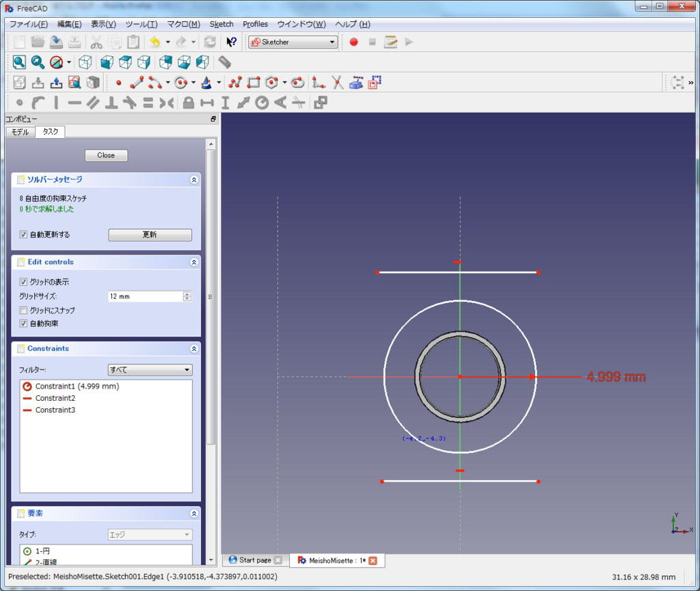
Task: Start macro recording with red button
Action: coord(353,42)
